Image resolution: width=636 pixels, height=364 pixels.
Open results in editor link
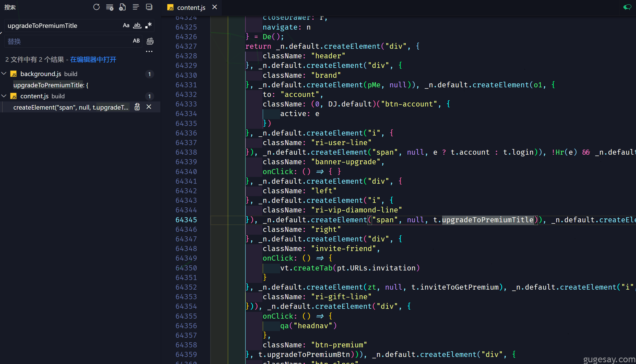pos(93,59)
